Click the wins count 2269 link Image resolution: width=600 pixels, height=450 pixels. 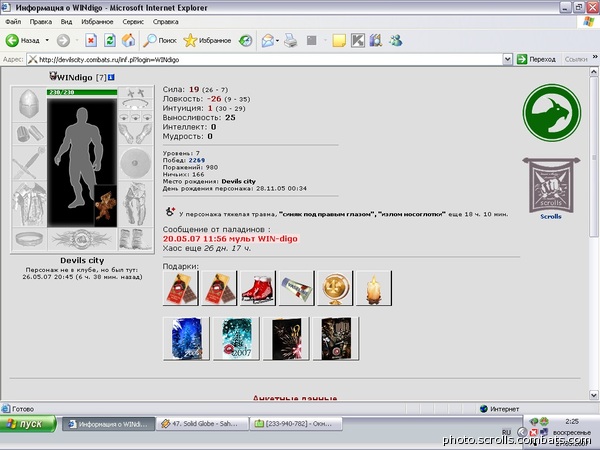click(x=197, y=160)
